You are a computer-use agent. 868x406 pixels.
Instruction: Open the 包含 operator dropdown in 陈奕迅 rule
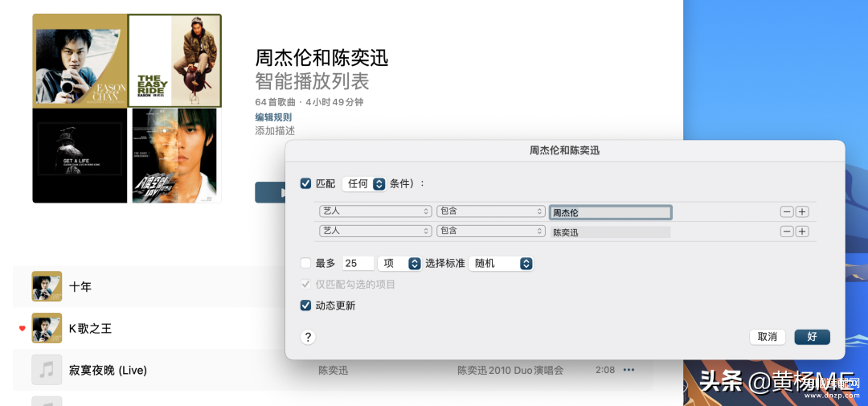pos(491,232)
